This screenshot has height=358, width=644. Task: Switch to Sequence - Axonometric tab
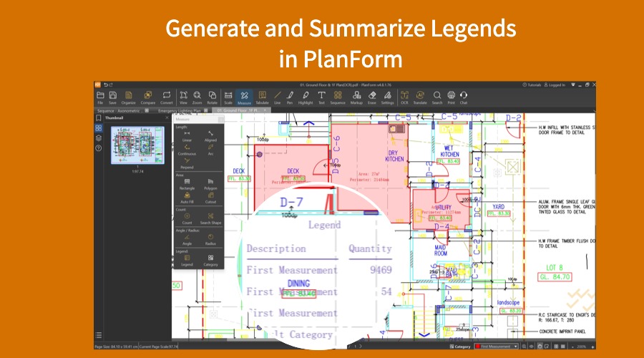[119, 110]
